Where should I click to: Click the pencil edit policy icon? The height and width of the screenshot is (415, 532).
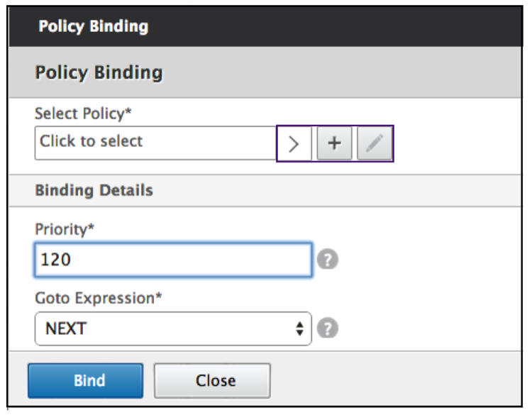[375, 144]
